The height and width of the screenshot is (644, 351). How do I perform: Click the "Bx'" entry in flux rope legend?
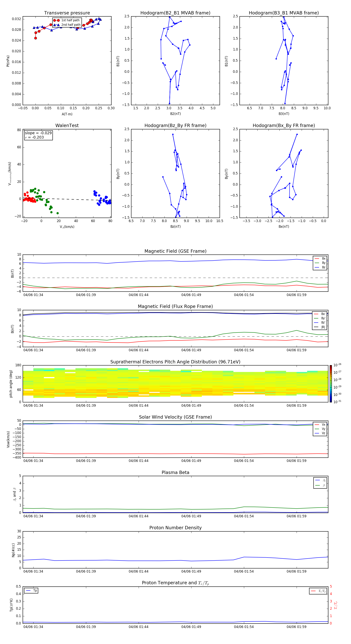[320, 314]
